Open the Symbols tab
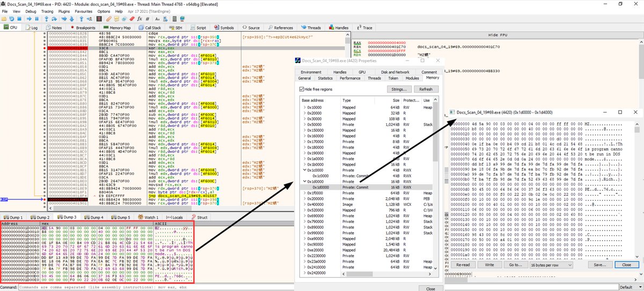The width and height of the screenshot is (644, 291). (224, 27)
